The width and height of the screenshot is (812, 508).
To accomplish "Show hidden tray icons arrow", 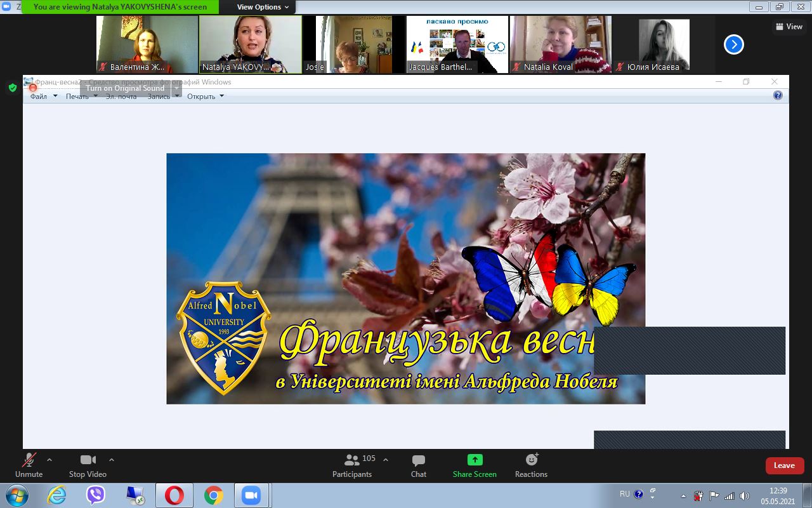I will (683, 496).
